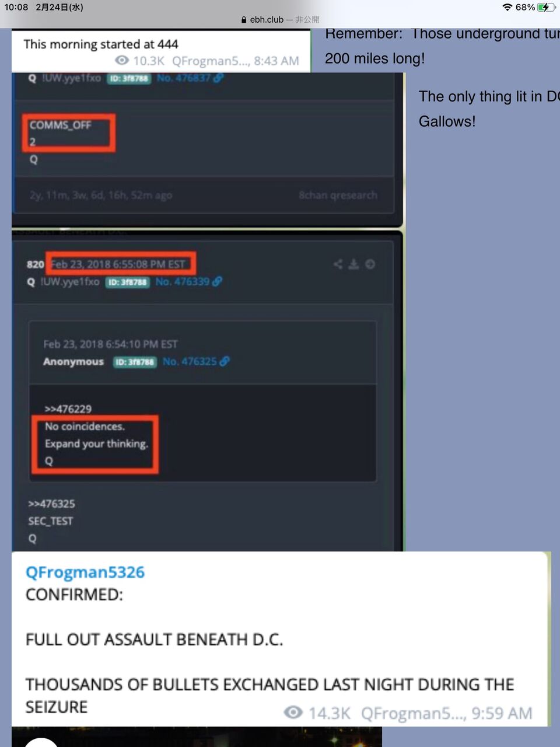Viewport: 560px width, 747px height.
Task: Open post number No. 476325 link
Action: pos(190,361)
